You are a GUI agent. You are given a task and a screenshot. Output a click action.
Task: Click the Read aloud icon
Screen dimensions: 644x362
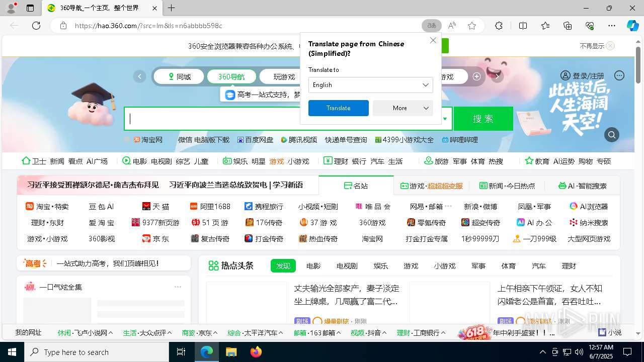coord(452,26)
